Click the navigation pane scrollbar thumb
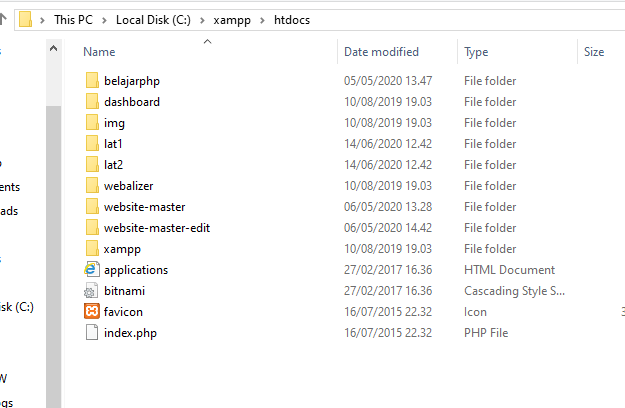The image size is (625, 408). [x=53, y=257]
